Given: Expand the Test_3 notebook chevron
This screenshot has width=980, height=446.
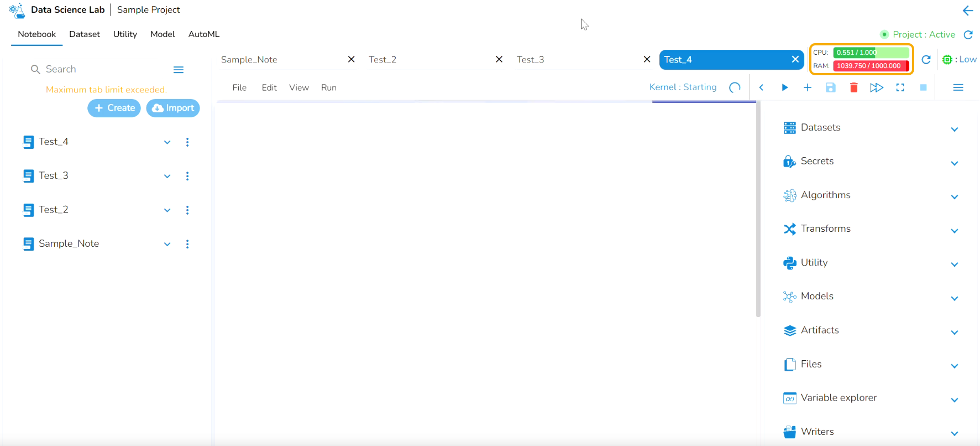Looking at the screenshot, I should 167,177.
